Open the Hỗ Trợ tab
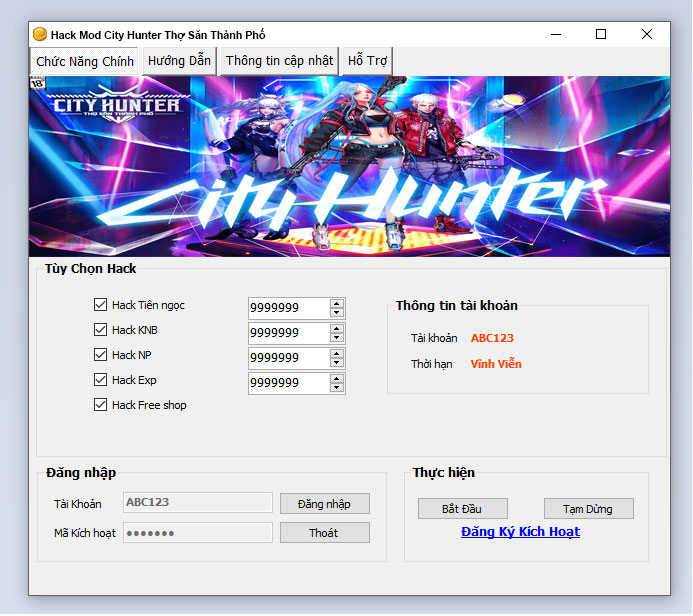The image size is (693, 616). pos(367,61)
